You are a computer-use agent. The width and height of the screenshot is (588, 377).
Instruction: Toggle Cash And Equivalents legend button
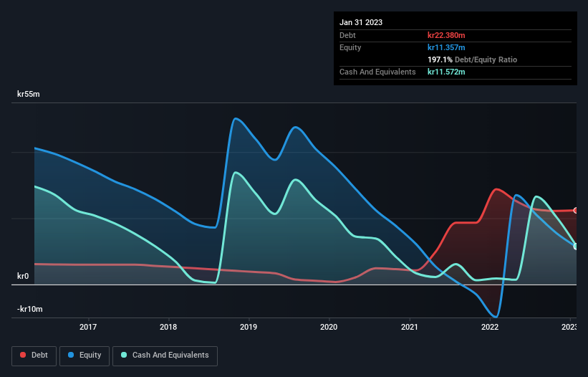(x=165, y=355)
